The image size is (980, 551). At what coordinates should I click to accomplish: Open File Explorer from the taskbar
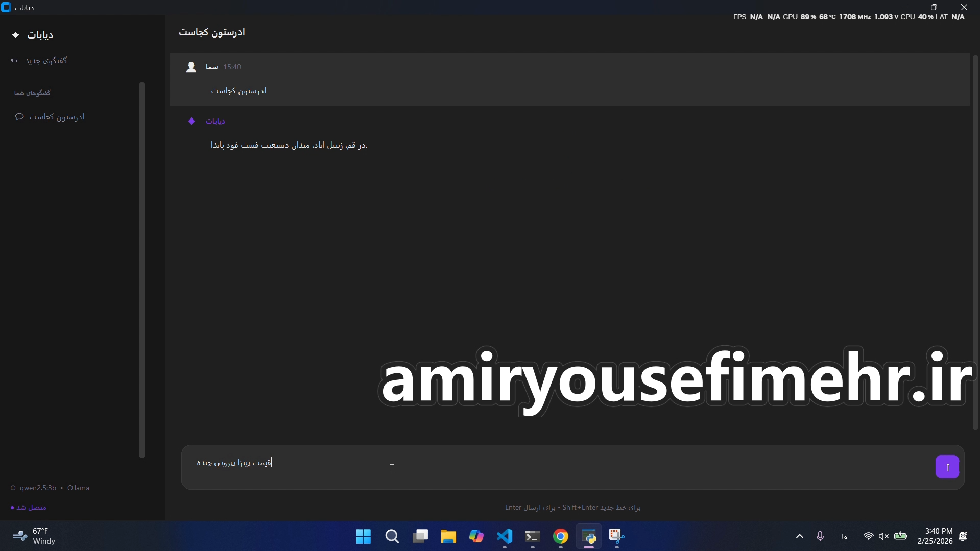[448, 536]
